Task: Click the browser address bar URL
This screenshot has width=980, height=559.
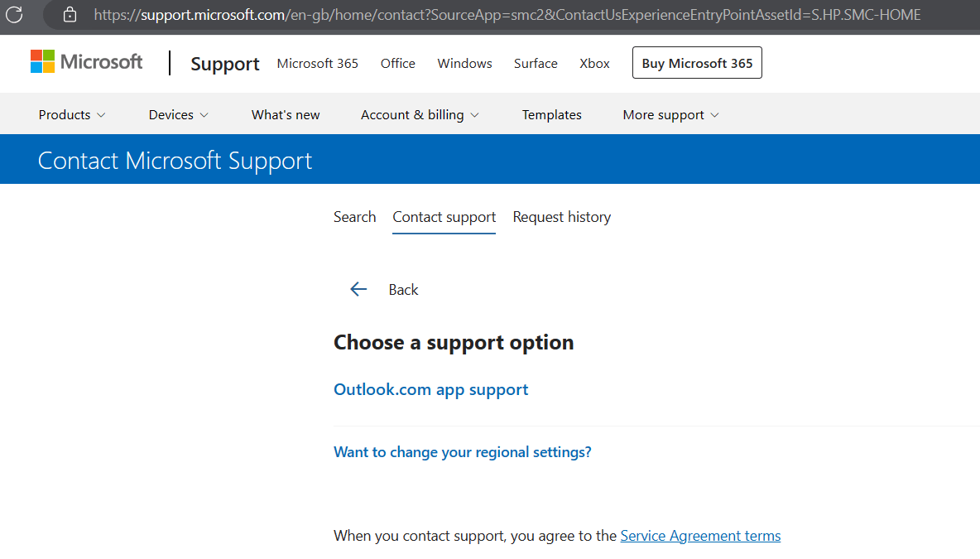Action: [x=507, y=14]
